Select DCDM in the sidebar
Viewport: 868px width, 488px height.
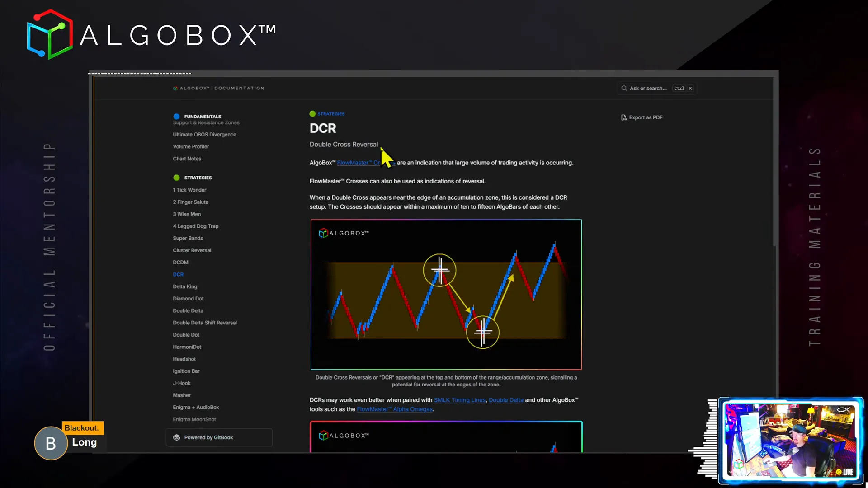[180, 263]
